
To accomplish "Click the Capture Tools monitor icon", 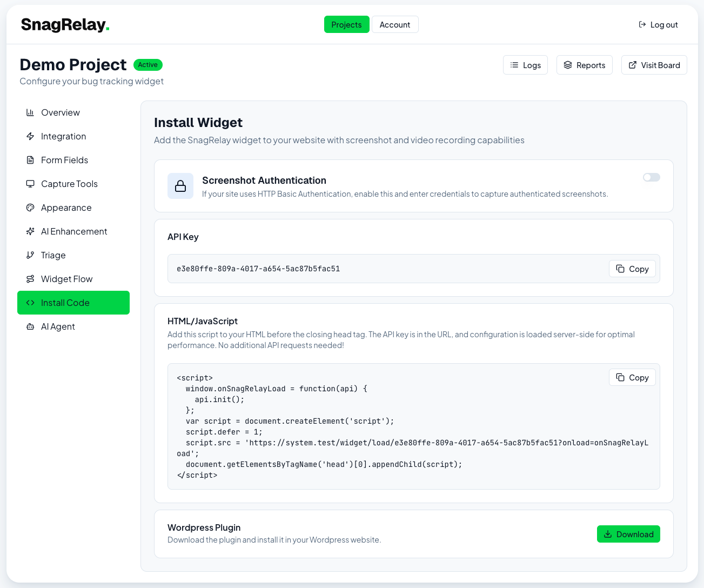I will 30,184.
